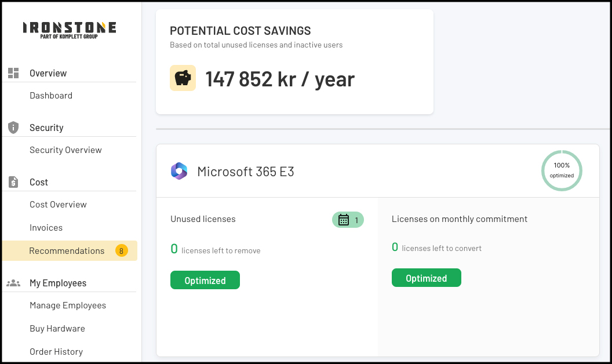Click '0 licenses left to convert' text
612x364 pixels.
[x=436, y=247]
